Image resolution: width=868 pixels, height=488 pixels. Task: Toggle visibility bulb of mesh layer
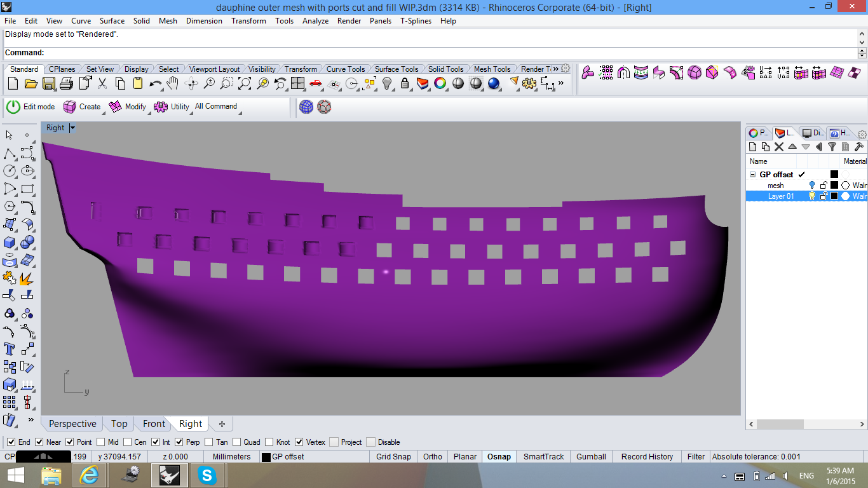click(x=811, y=186)
